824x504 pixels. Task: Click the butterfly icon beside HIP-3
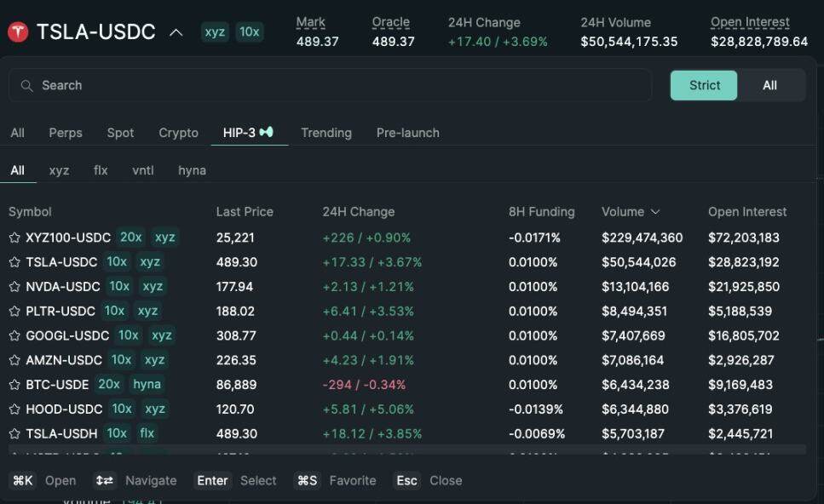(266, 132)
